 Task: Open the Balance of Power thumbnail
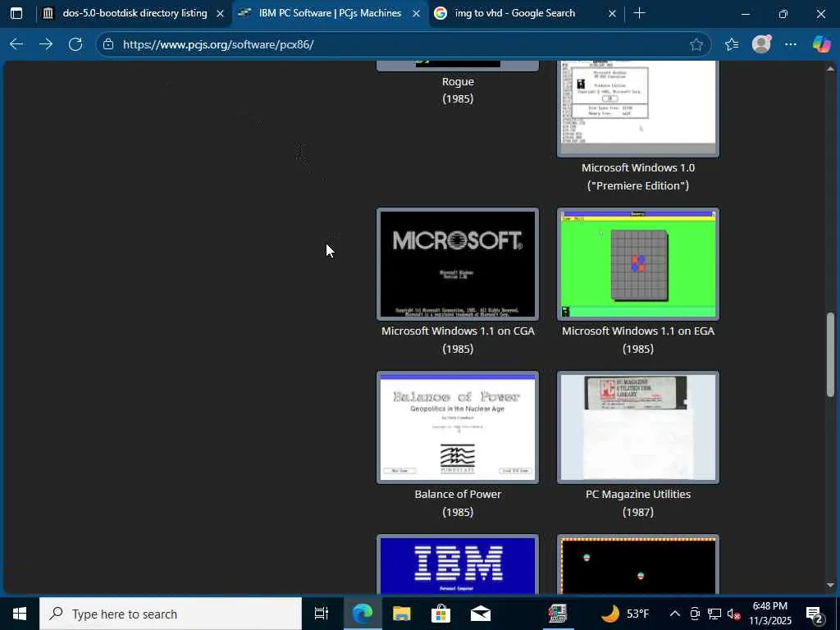[x=458, y=427]
